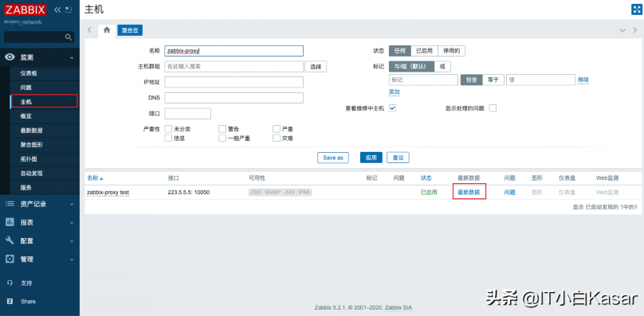The width and height of the screenshot is (644, 316).
Task: Open 聚合图形 in the sidebar
Action: click(32, 145)
